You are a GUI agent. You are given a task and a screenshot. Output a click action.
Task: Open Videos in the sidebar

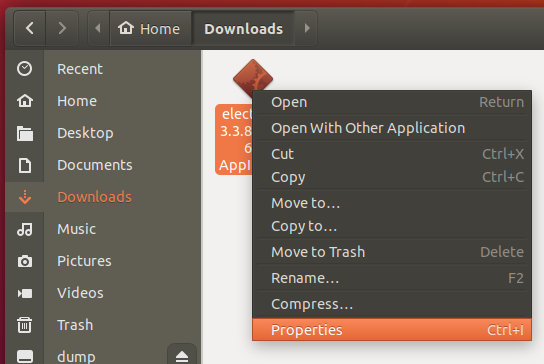(80, 293)
